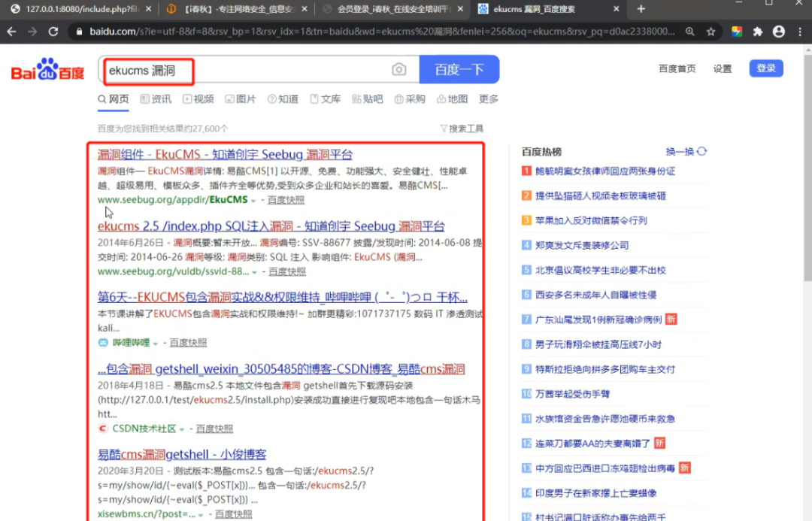Click the browser forward arrow
Image resolution: width=812 pixels, height=521 pixels.
pyautogui.click(x=32, y=32)
